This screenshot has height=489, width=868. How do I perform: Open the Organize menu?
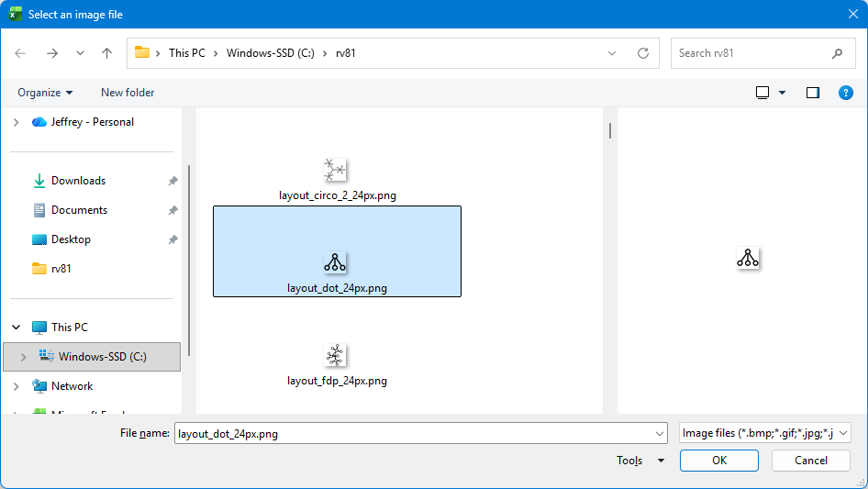(x=45, y=93)
